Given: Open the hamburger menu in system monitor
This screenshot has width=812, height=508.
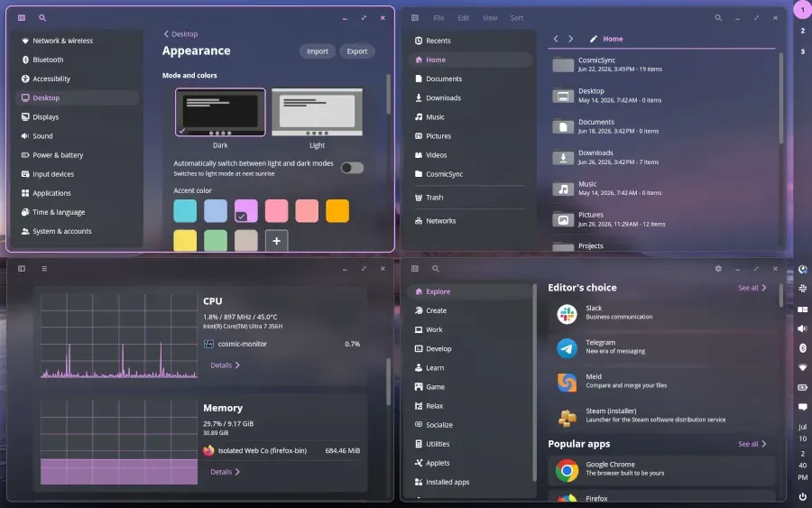Looking at the screenshot, I should [x=44, y=269].
